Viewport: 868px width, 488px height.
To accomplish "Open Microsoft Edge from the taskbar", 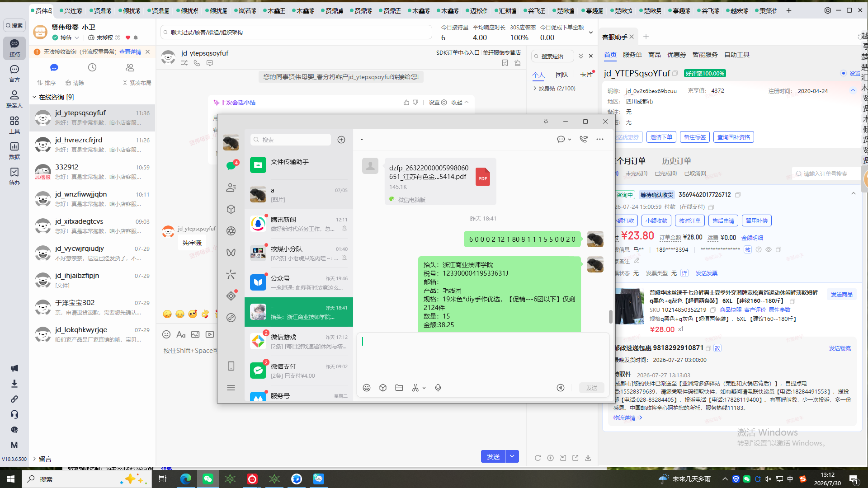I will coord(186,479).
